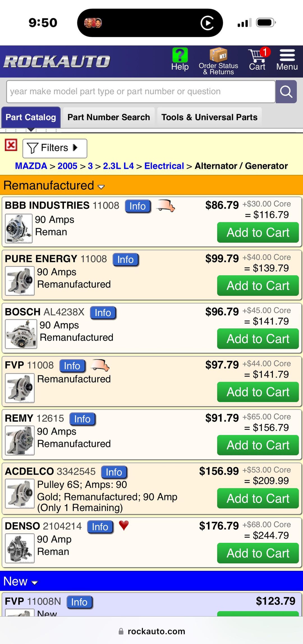Screen dimensions: 303x644
Task: Collapse the New section header
Action: tap(34, 581)
